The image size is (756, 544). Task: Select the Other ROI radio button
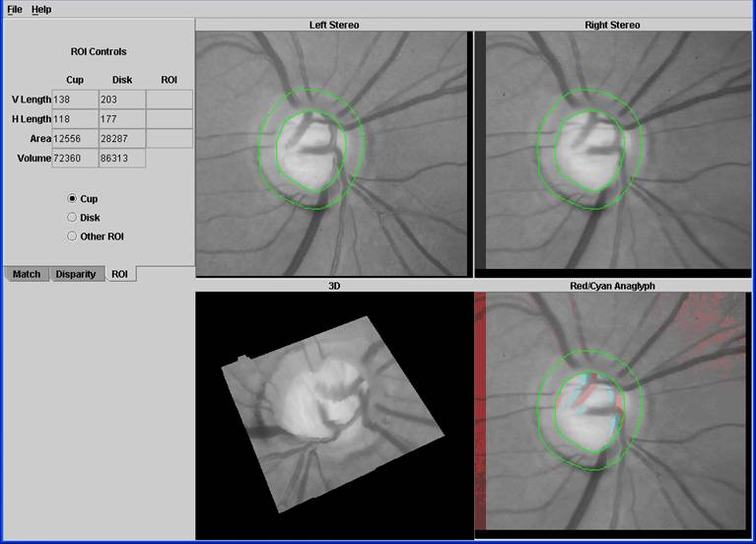[x=72, y=236]
